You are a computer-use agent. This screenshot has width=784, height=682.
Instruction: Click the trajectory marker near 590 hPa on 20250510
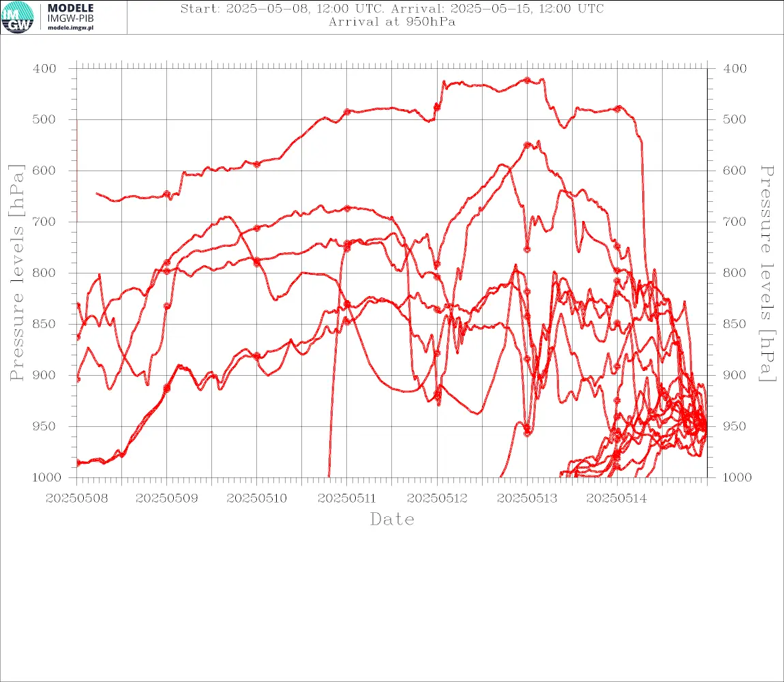[257, 164]
